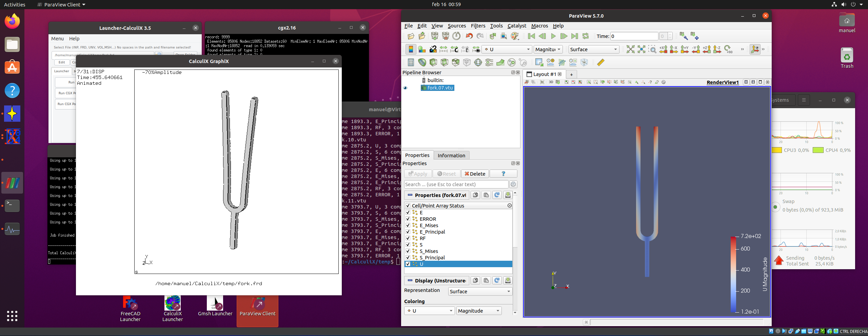868x336 pixels.
Task: Set view direction to +Z
Action: click(x=707, y=50)
